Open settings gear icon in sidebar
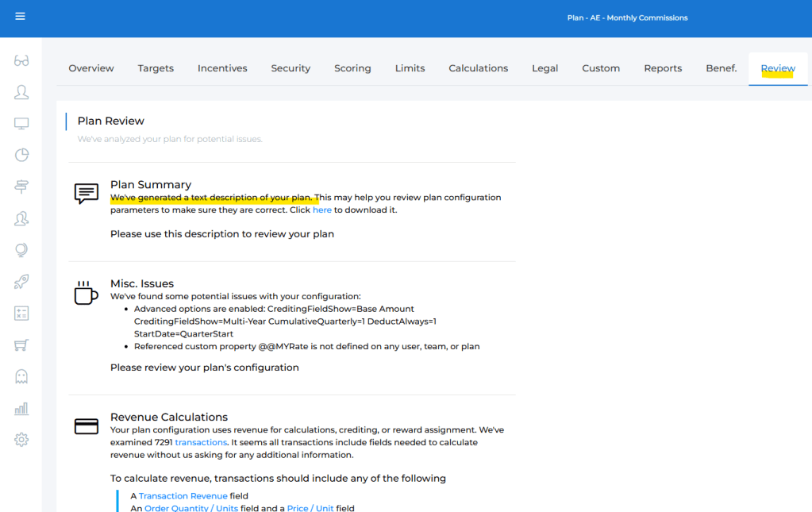The height and width of the screenshot is (512, 812). click(x=21, y=440)
